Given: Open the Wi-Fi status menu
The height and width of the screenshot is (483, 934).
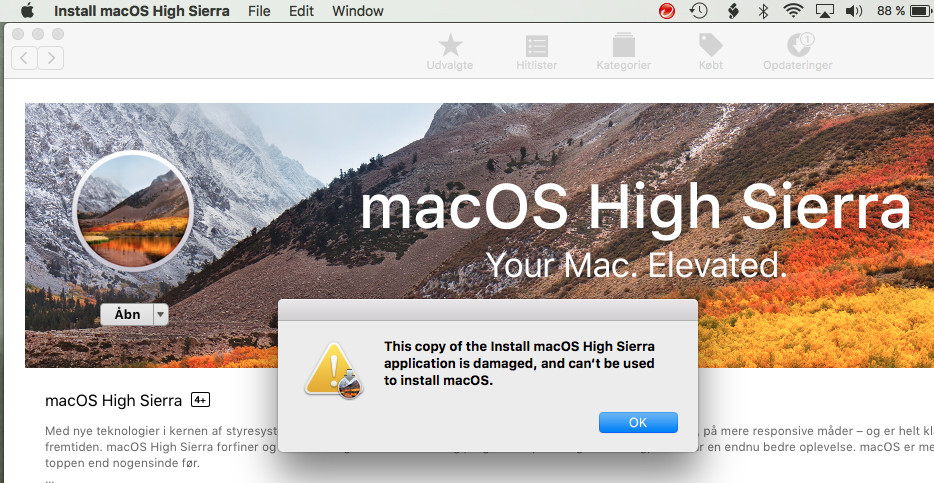Looking at the screenshot, I should (793, 11).
